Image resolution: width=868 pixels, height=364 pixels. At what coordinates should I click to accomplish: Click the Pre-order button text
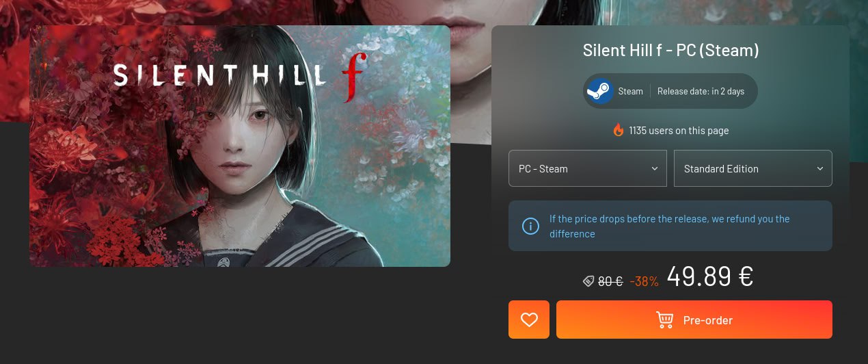[708, 320]
